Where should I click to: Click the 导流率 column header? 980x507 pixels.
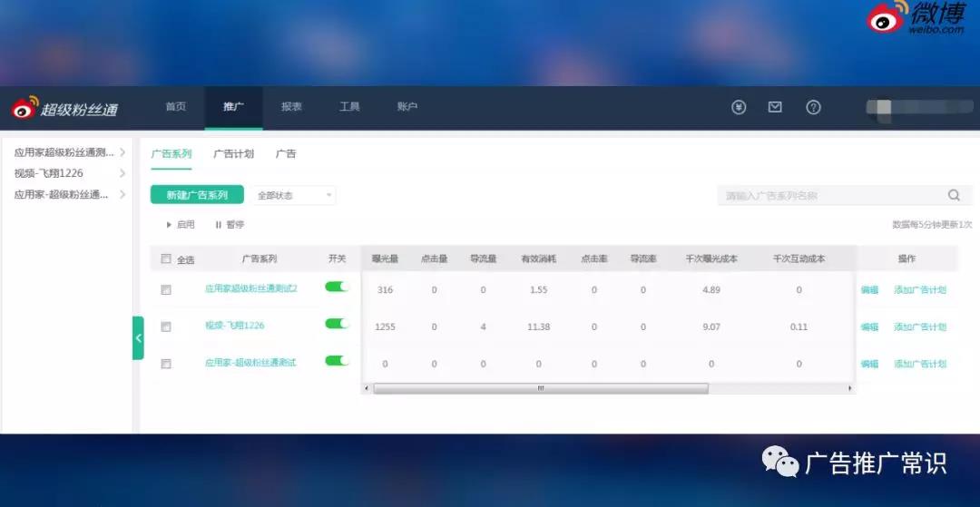coord(643,258)
